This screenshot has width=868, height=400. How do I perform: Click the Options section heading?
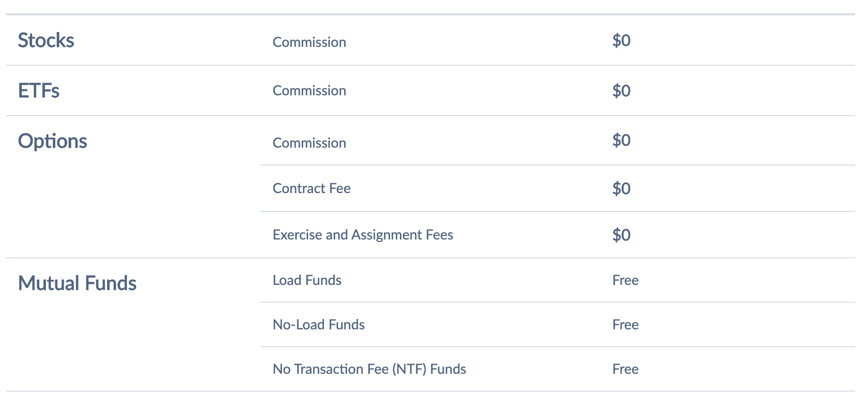[x=52, y=141]
